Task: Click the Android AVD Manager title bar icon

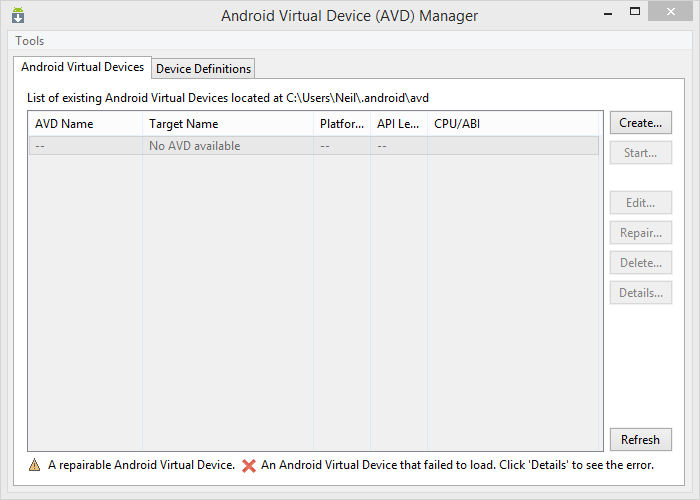Action: [18, 16]
